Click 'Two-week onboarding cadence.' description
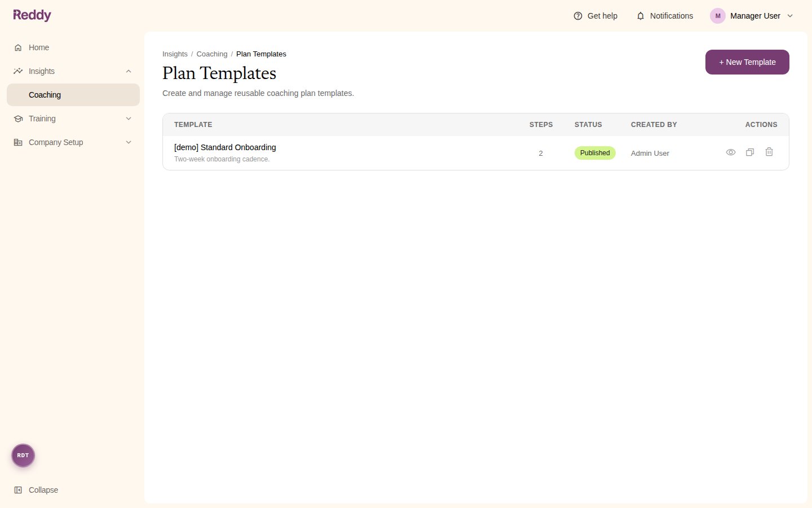This screenshot has height=508, width=812. click(x=222, y=159)
